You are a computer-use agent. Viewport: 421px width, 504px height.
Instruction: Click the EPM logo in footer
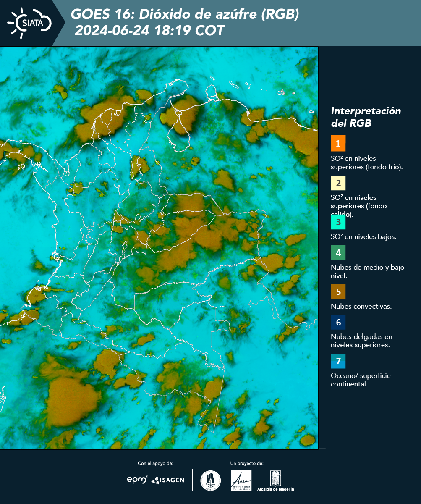[x=138, y=480]
